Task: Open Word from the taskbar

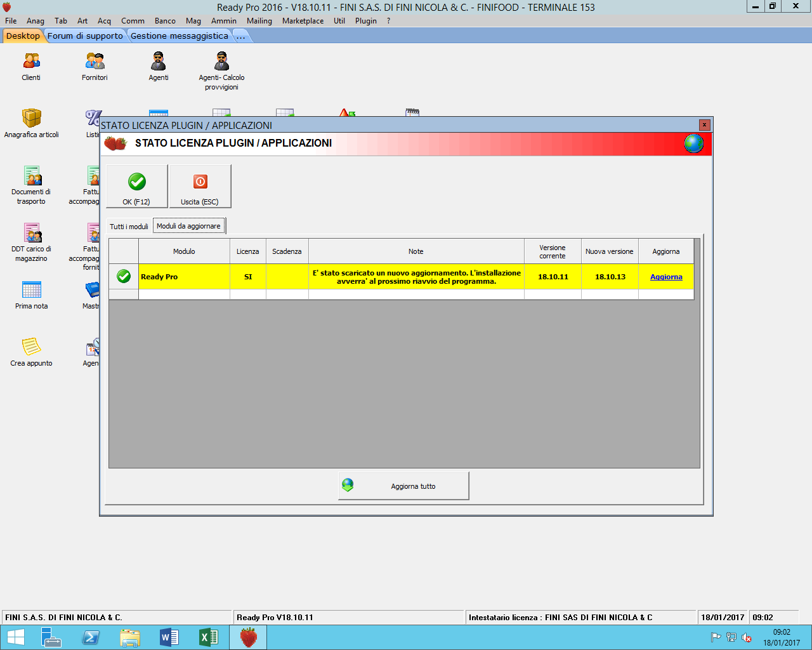Action: point(169,637)
